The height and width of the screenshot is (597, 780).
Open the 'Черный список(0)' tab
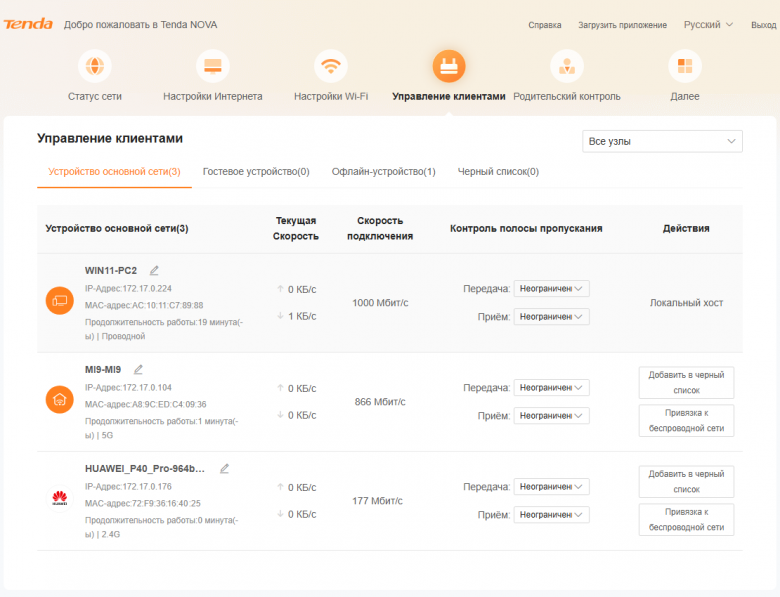(498, 172)
